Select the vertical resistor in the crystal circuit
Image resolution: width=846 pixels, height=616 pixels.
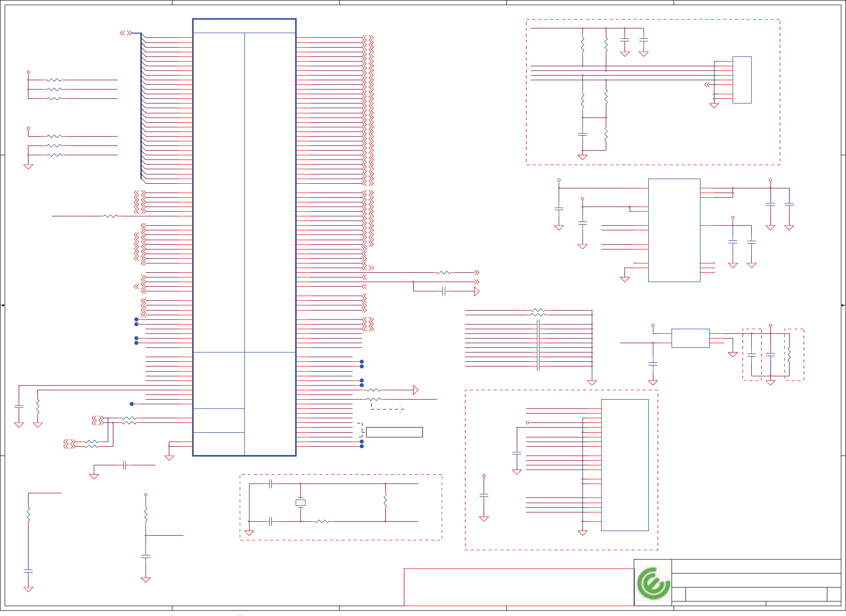(x=385, y=501)
